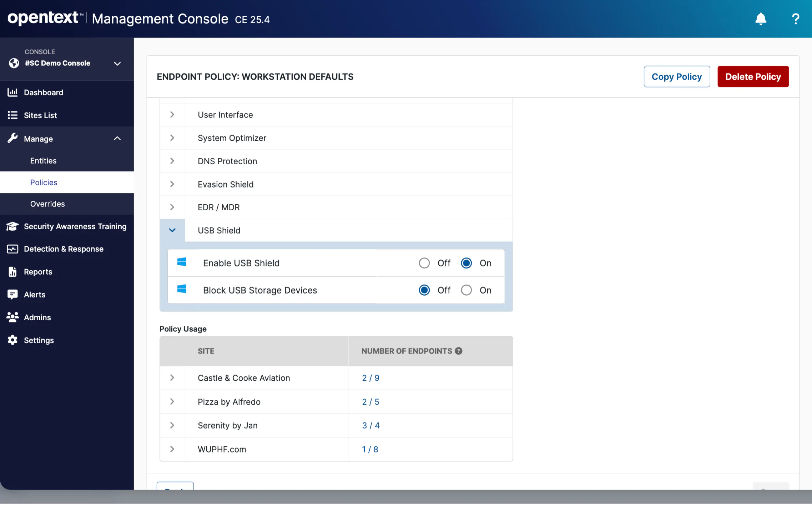Click the Admins people icon
Viewport: 812px width, 531px height.
(x=12, y=317)
